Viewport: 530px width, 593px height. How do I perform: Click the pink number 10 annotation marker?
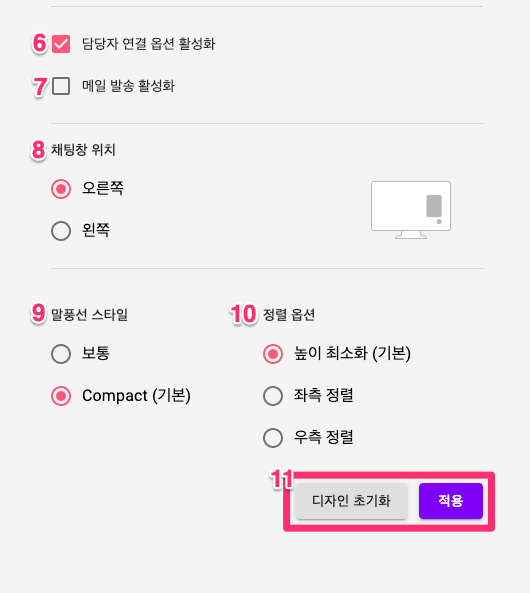[x=243, y=314]
